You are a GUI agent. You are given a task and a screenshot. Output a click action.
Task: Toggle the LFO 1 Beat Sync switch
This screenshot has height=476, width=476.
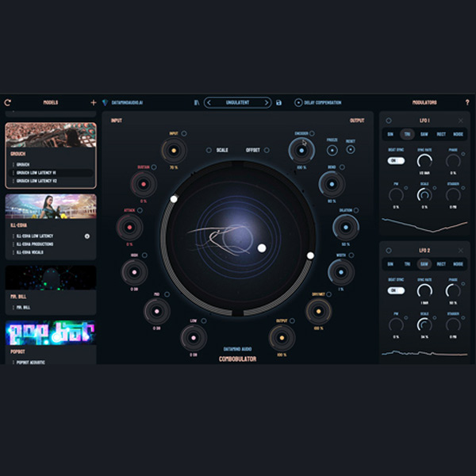tap(395, 161)
